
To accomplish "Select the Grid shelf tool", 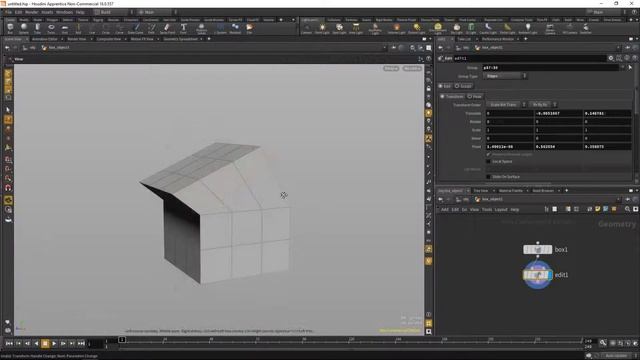I will 64,28.
